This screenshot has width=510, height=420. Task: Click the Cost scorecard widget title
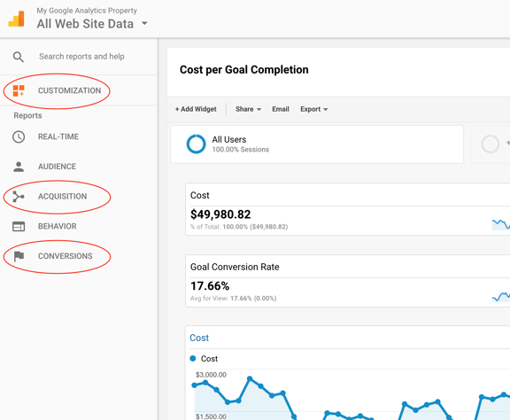click(x=200, y=195)
